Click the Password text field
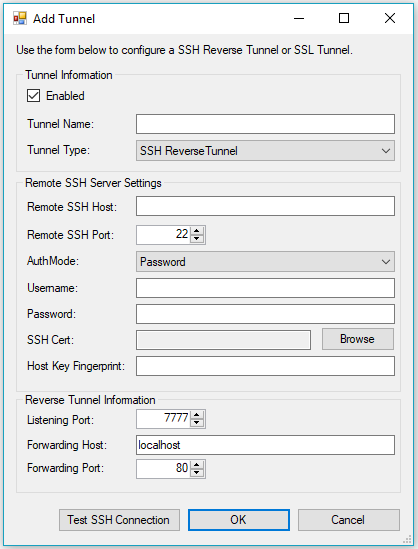The width and height of the screenshot is (418, 549). pos(265,314)
